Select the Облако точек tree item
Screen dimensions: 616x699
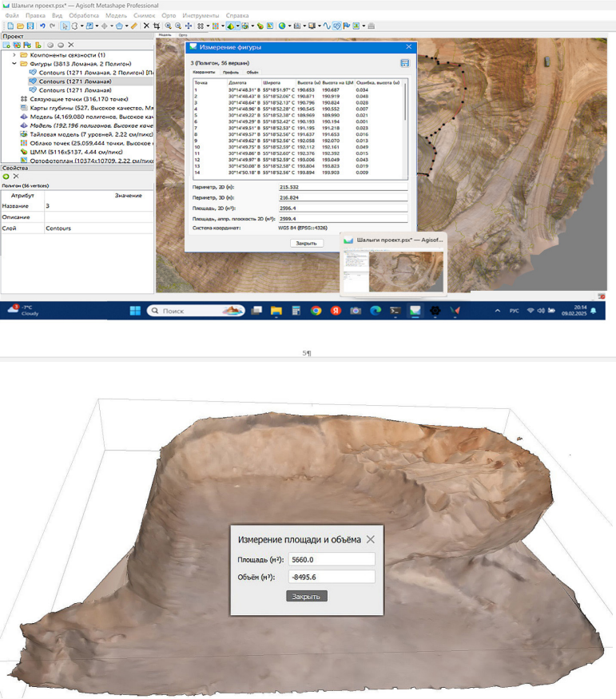tap(86, 143)
